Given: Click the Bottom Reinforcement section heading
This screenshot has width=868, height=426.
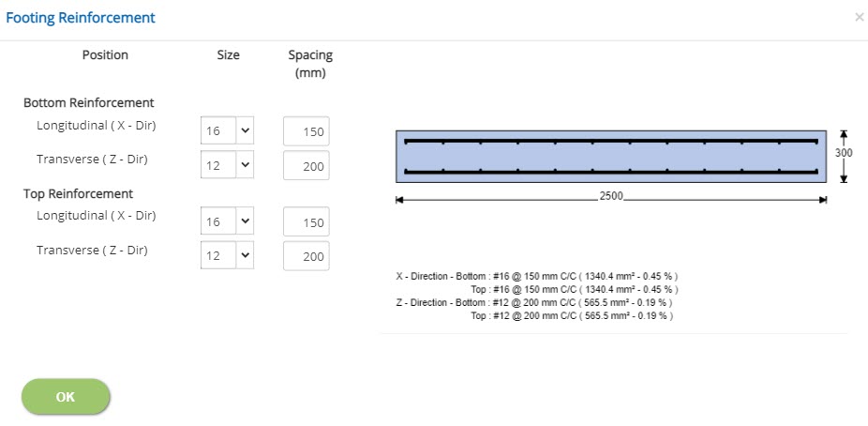Looking at the screenshot, I should point(88,102).
